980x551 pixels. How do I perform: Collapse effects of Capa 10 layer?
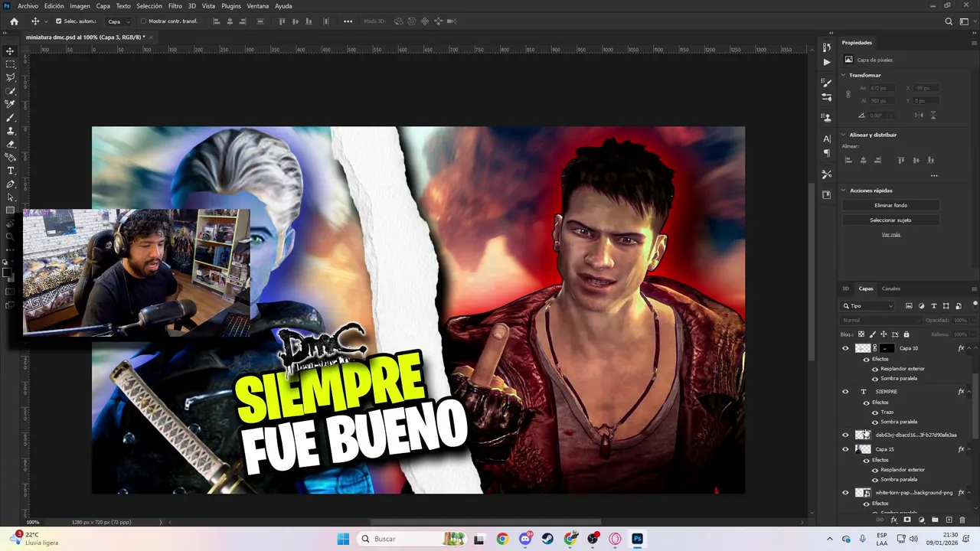[x=969, y=348]
